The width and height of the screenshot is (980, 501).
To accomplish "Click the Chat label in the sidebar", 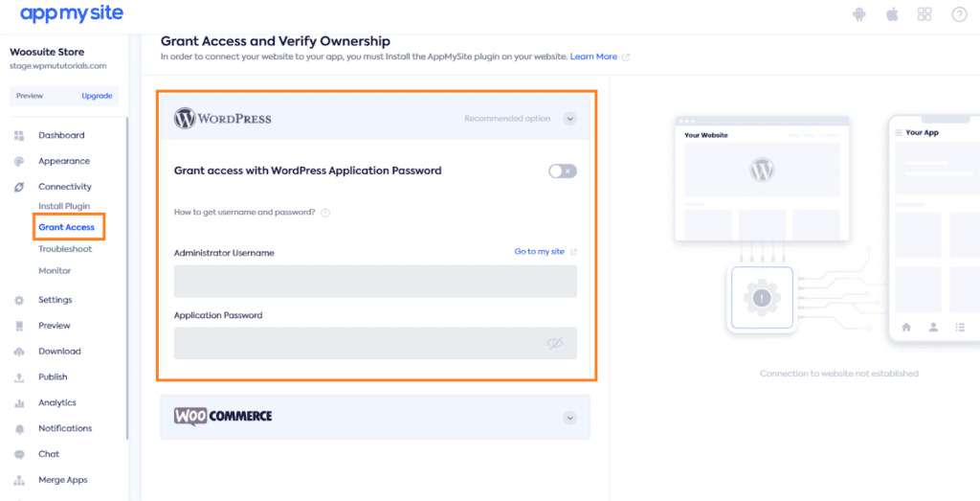I will [49, 454].
